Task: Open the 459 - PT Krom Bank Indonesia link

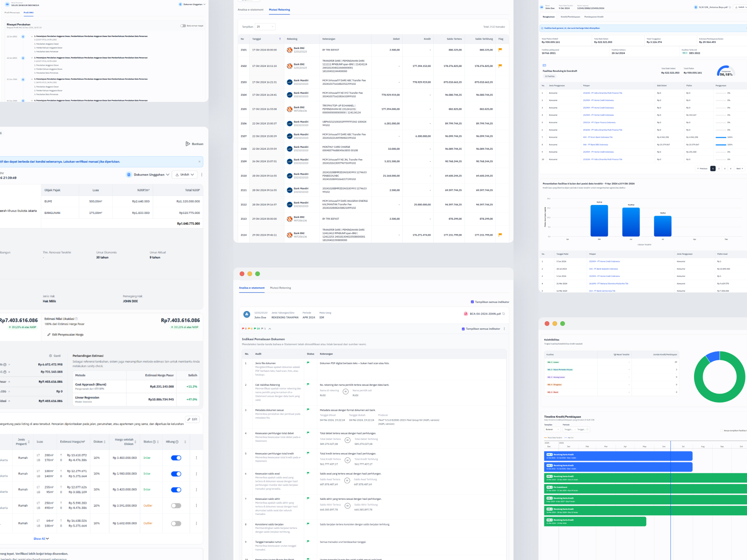Action: [x=598, y=137]
